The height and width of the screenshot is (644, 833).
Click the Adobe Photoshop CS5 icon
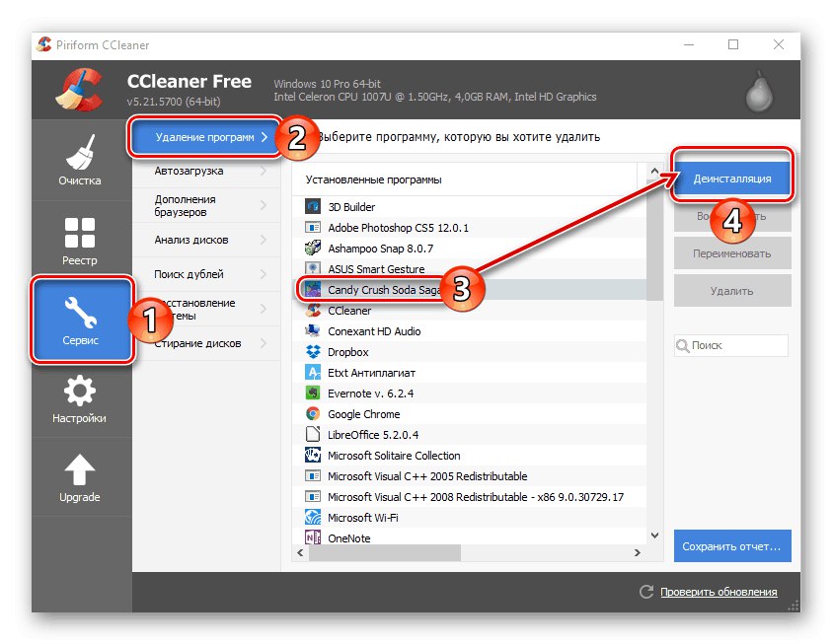(312, 227)
